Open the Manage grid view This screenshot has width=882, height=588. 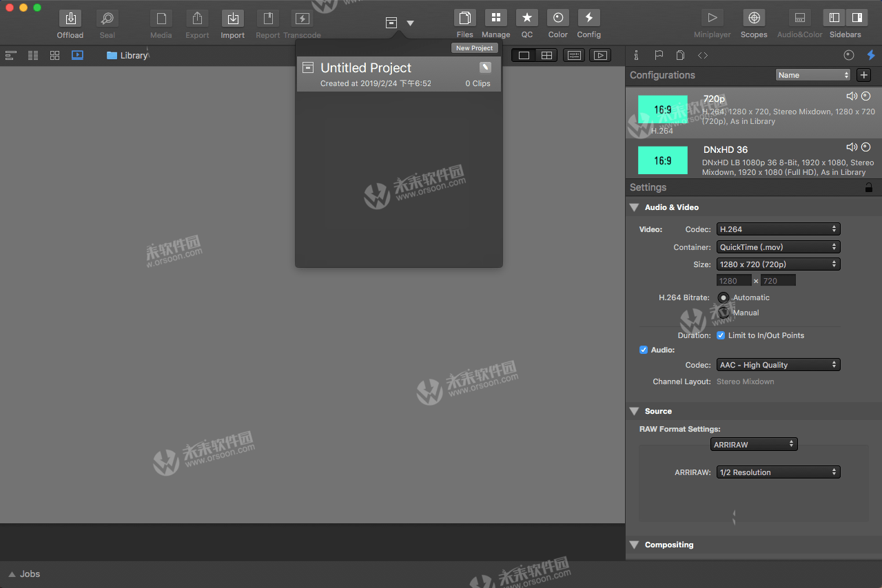[x=495, y=19]
